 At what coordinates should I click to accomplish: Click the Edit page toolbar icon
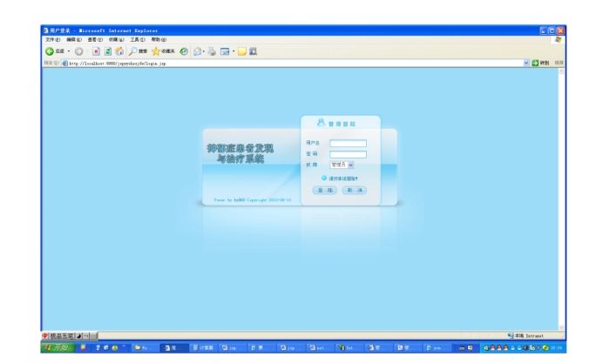pos(225,51)
